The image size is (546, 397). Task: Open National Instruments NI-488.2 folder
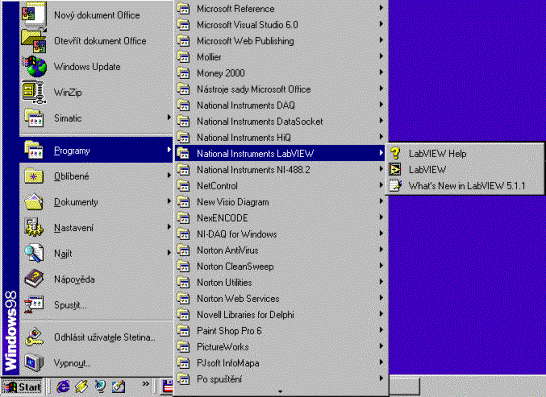(280, 170)
